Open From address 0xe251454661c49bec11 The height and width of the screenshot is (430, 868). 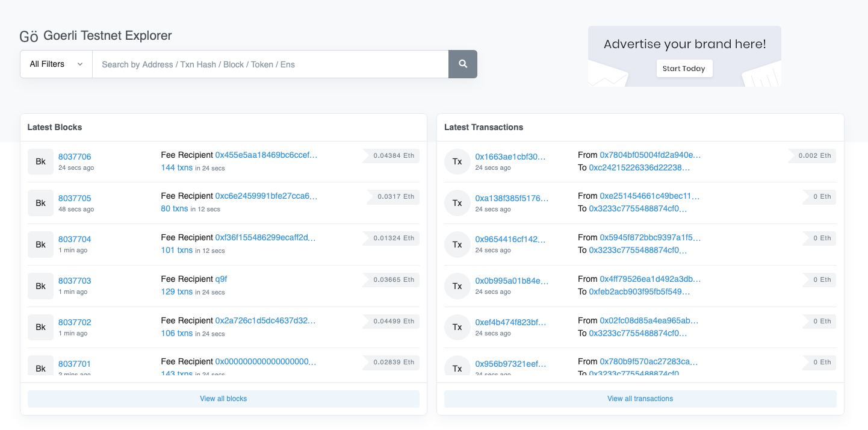tap(650, 196)
